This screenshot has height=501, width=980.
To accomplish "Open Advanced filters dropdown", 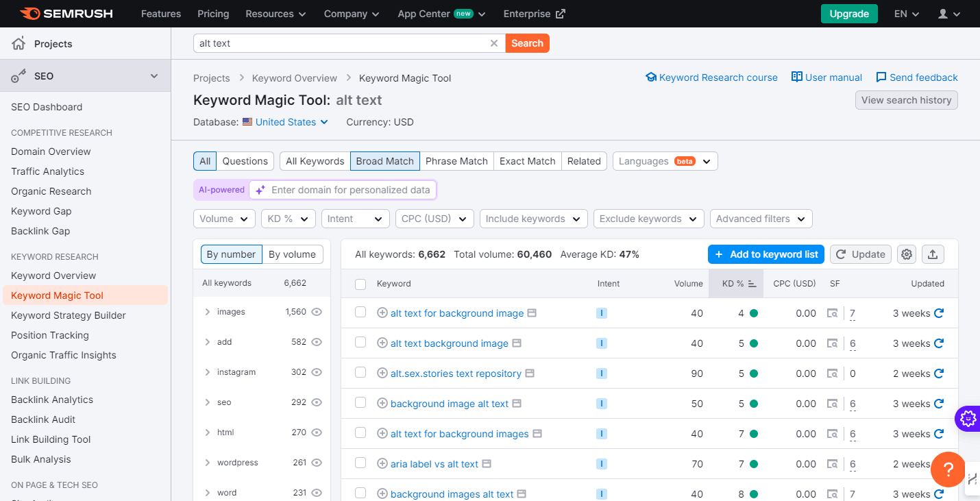I will point(761,219).
